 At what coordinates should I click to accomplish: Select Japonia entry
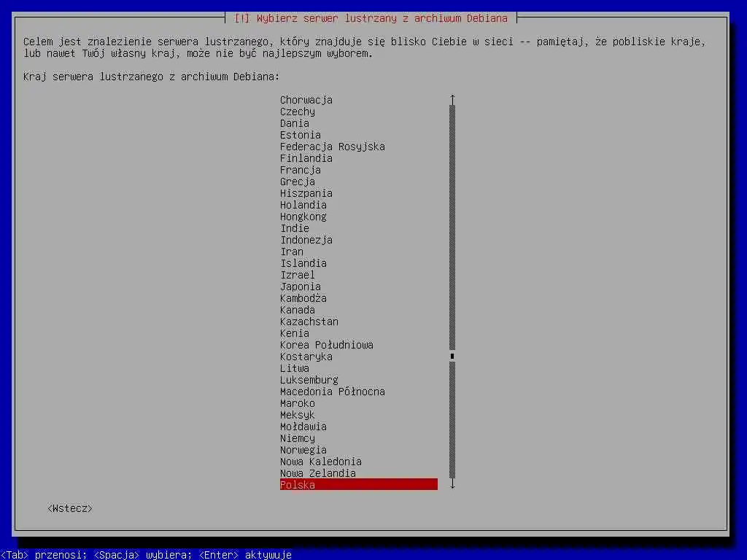(x=300, y=287)
